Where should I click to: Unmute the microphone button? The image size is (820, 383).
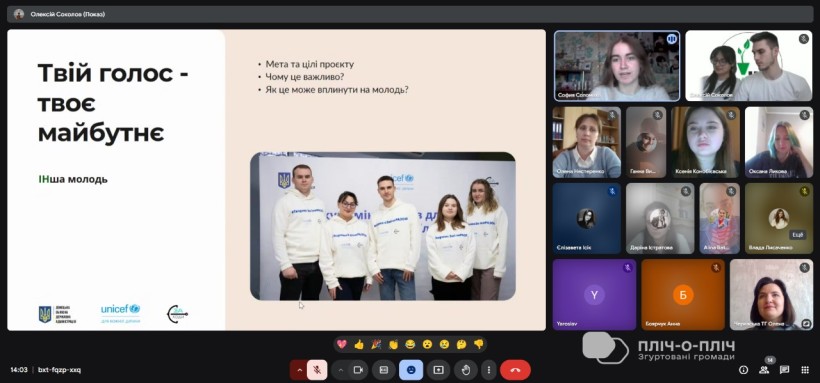click(317, 370)
